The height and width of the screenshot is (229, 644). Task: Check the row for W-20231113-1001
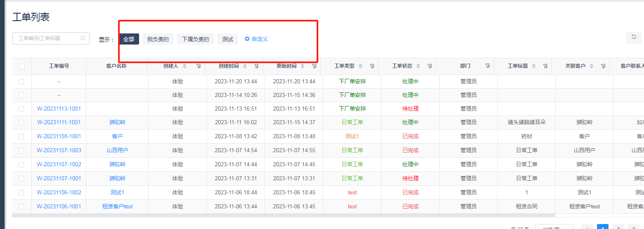pos(21,109)
